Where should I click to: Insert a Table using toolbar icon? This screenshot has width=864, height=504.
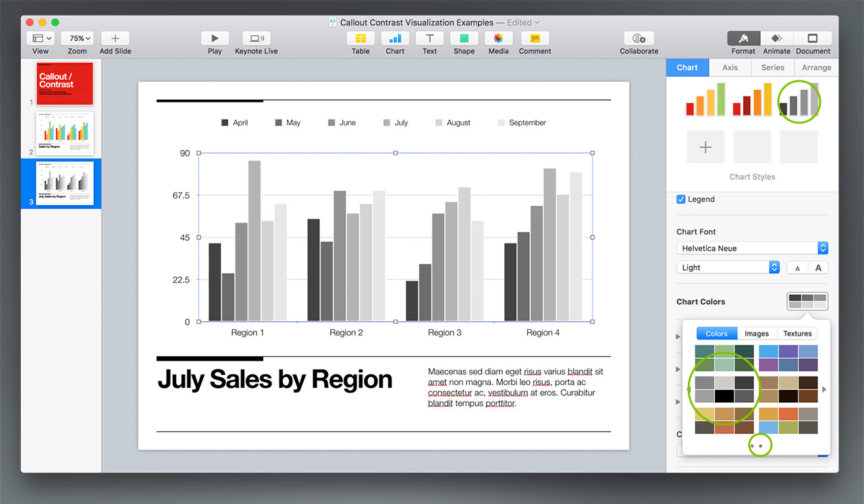pos(360,39)
